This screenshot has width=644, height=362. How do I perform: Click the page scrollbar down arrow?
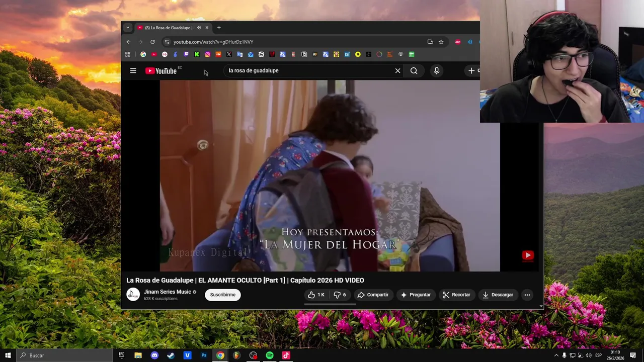541,306
